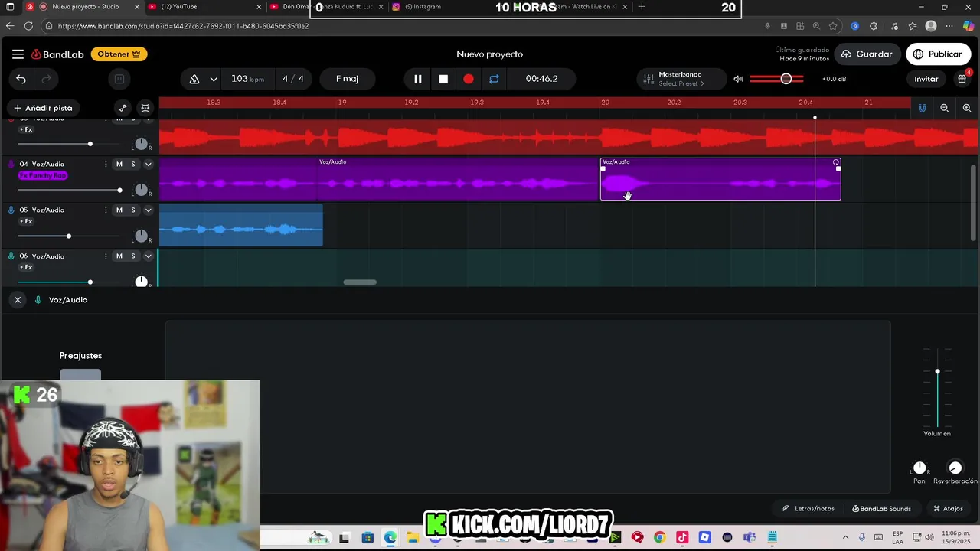Mute the master volume speaker icon

point(738,79)
